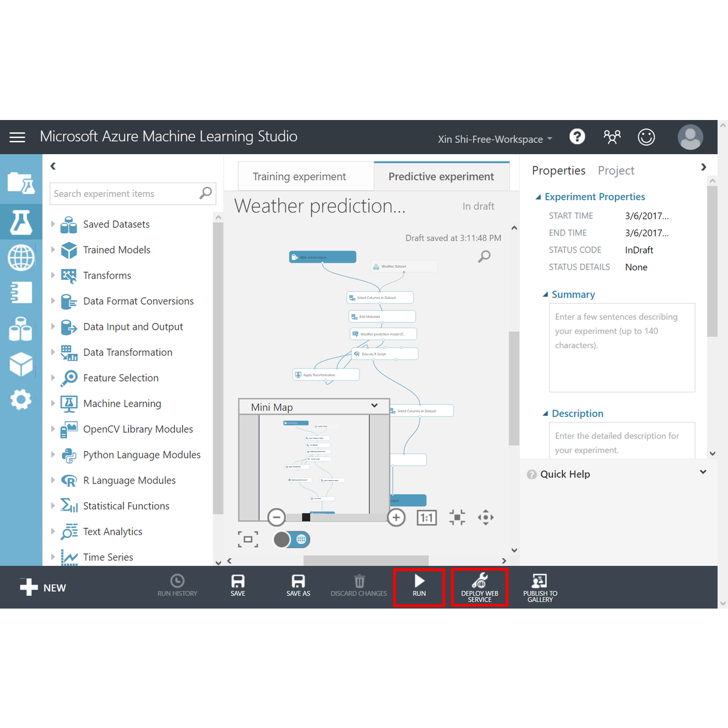Open the Run History clock icon
The image size is (728, 728).
177,581
